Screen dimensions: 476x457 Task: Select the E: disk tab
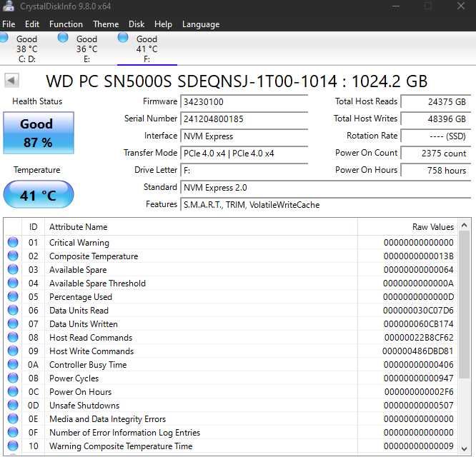click(86, 49)
